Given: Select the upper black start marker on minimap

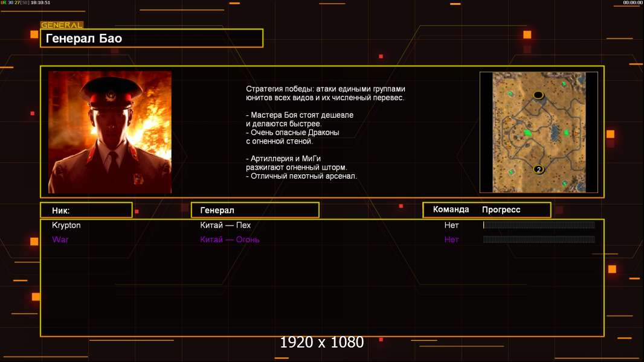Looking at the screenshot, I should [x=538, y=95].
